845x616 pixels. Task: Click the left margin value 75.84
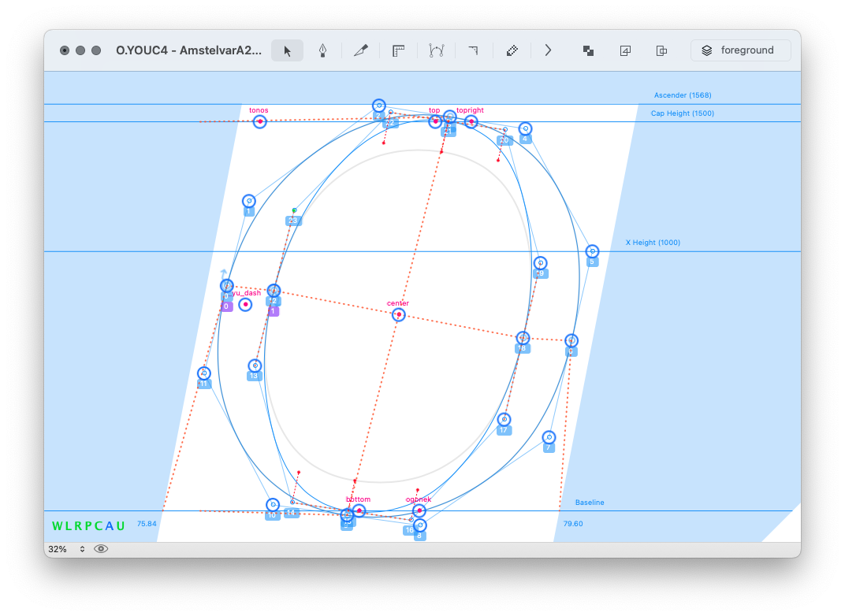[x=147, y=524]
